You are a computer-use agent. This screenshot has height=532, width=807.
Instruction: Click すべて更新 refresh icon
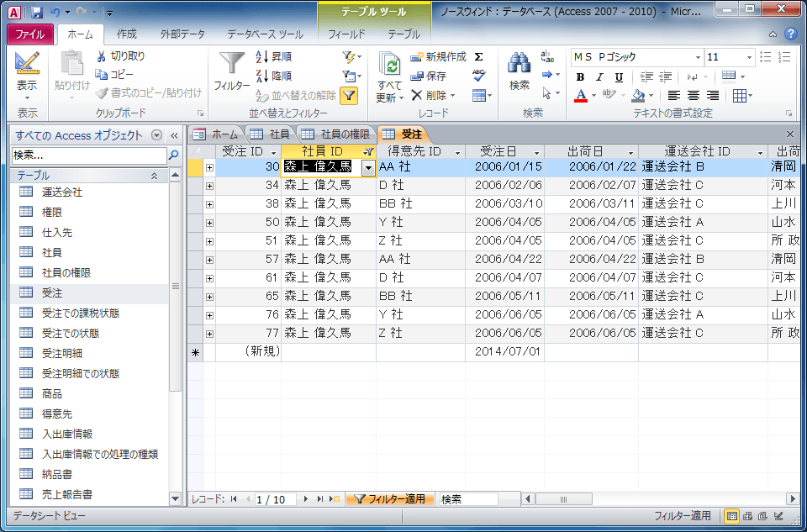coord(389,64)
